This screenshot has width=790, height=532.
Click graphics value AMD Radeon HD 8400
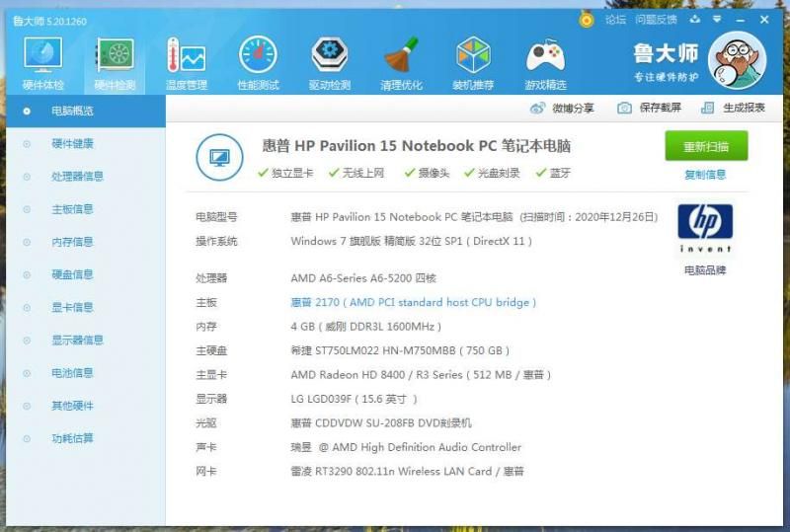(x=421, y=375)
